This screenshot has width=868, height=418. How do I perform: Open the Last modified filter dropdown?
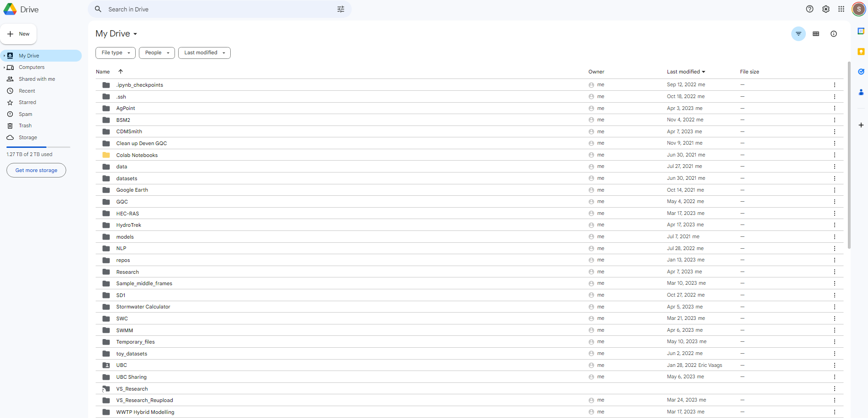(204, 53)
